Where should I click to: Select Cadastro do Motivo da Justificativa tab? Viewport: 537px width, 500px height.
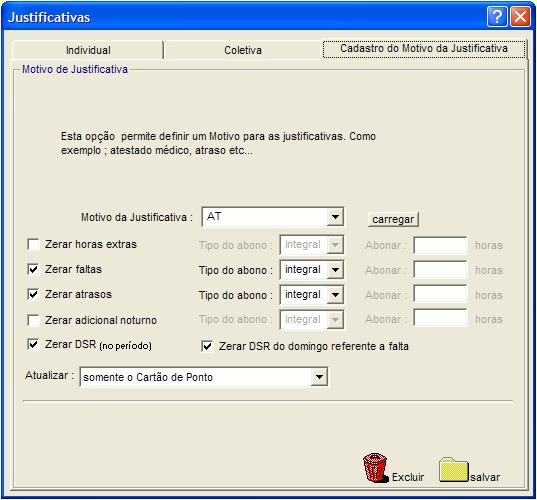pyautogui.click(x=424, y=49)
